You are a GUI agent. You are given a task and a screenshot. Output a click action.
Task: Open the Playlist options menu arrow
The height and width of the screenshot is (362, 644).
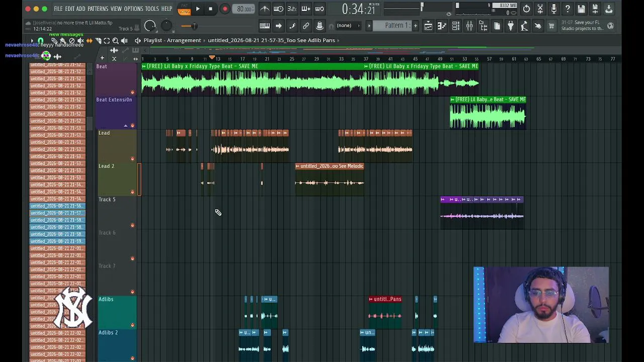(x=32, y=40)
